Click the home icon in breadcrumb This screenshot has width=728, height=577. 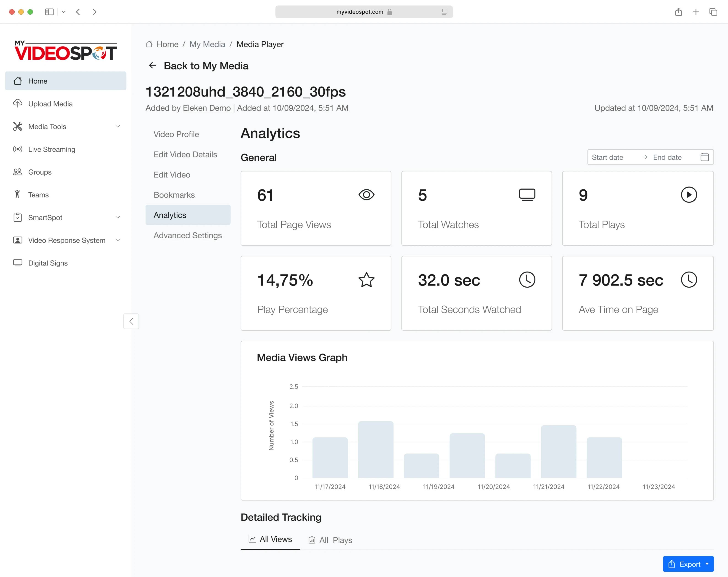point(149,44)
